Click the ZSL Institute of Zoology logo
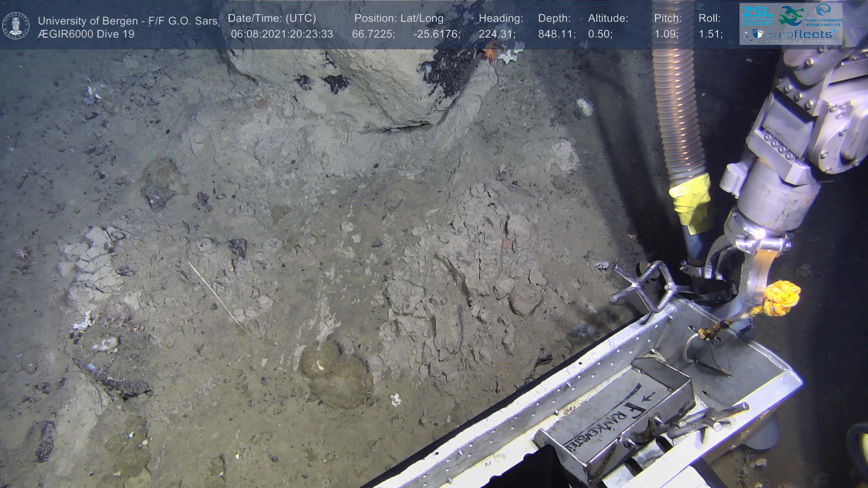 (757, 16)
